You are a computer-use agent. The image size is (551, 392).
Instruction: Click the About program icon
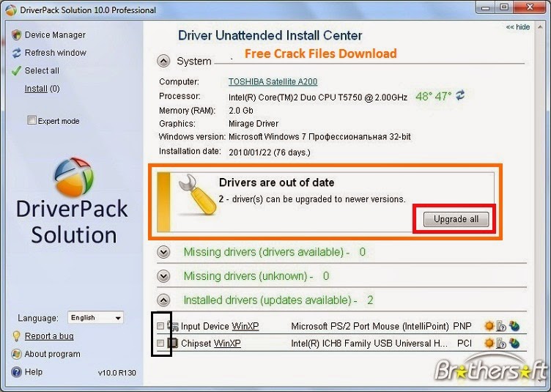(16, 354)
